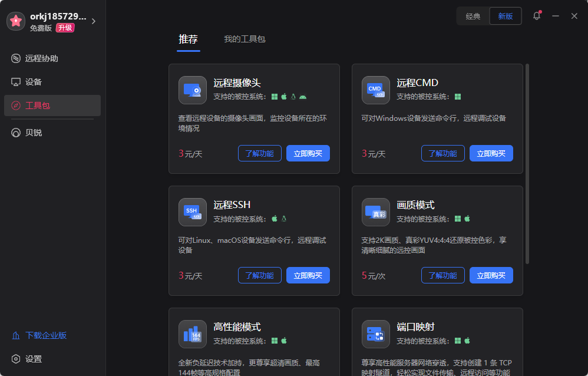
Task: Click the 画质模式 真彩 icon
Action: click(375, 212)
